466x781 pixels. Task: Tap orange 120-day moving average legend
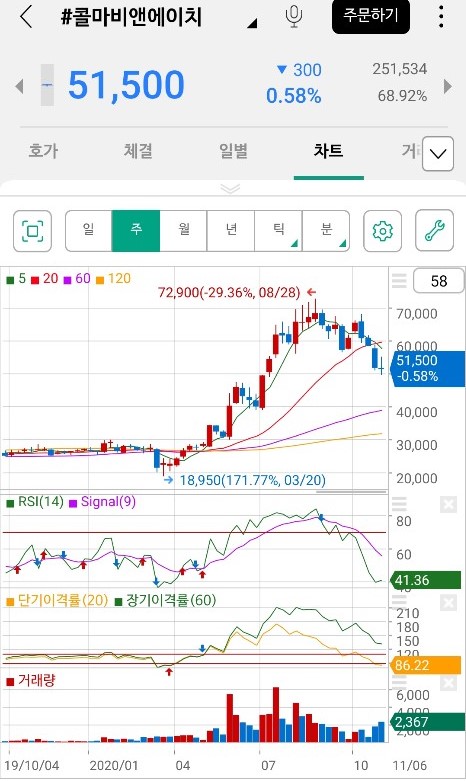point(114,279)
